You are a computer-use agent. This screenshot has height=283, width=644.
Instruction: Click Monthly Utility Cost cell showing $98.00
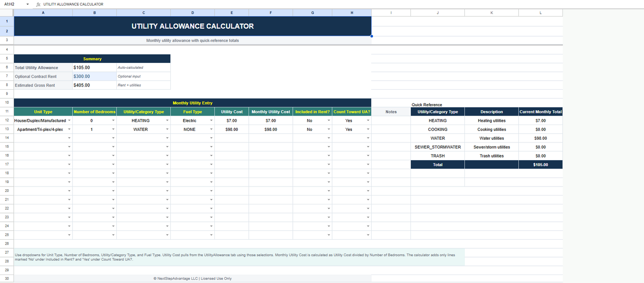[271, 129]
